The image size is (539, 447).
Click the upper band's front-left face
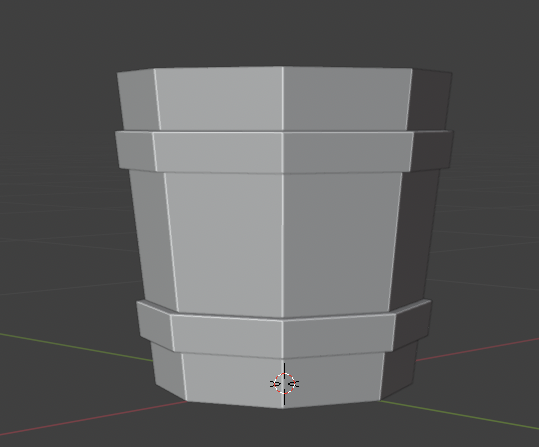[x=219, y=152]
